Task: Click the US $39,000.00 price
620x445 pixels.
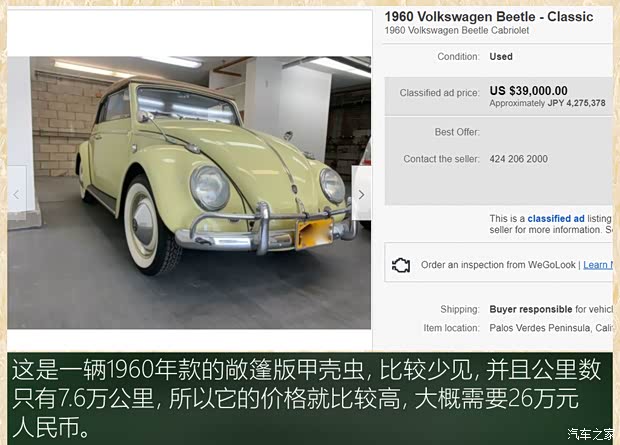Action: 528,91
